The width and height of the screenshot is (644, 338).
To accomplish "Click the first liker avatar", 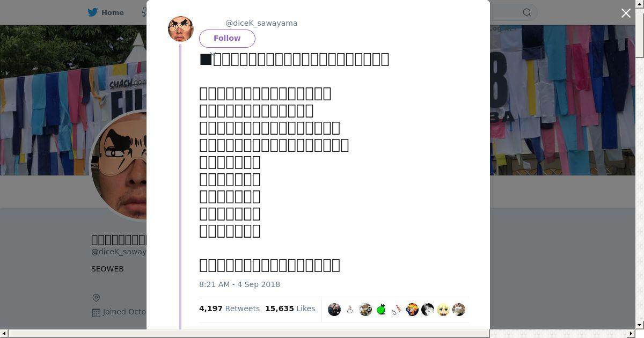I will [x=334, y=310].
